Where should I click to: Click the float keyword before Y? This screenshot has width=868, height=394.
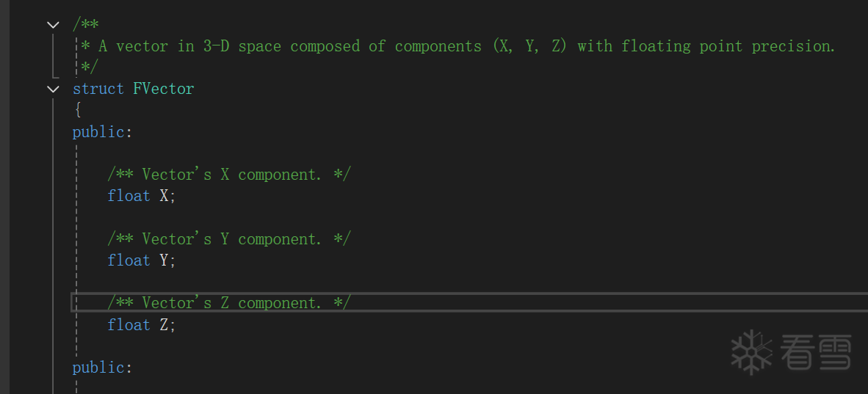click(x=129, y=260)
